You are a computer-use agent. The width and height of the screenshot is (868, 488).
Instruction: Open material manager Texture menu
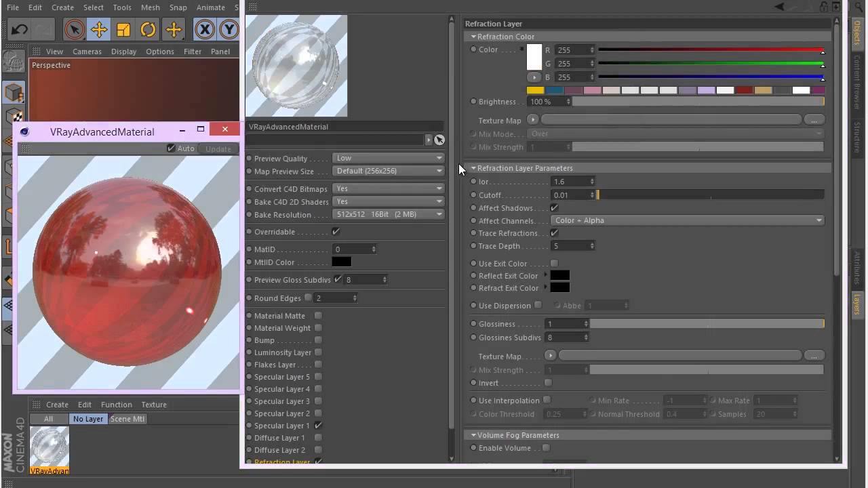[x=154, y=405]
